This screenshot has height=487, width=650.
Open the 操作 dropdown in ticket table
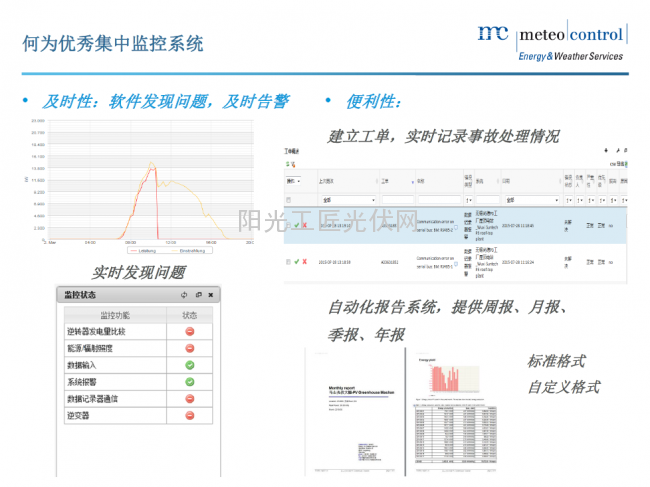pos(292,182)
